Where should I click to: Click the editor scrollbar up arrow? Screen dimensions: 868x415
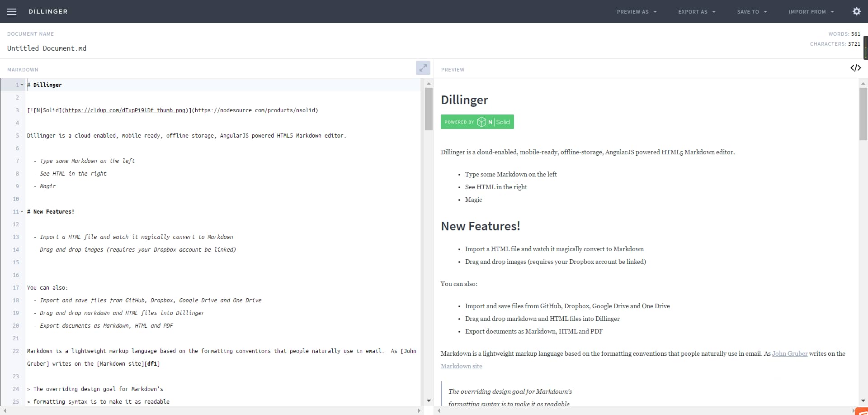429,83
